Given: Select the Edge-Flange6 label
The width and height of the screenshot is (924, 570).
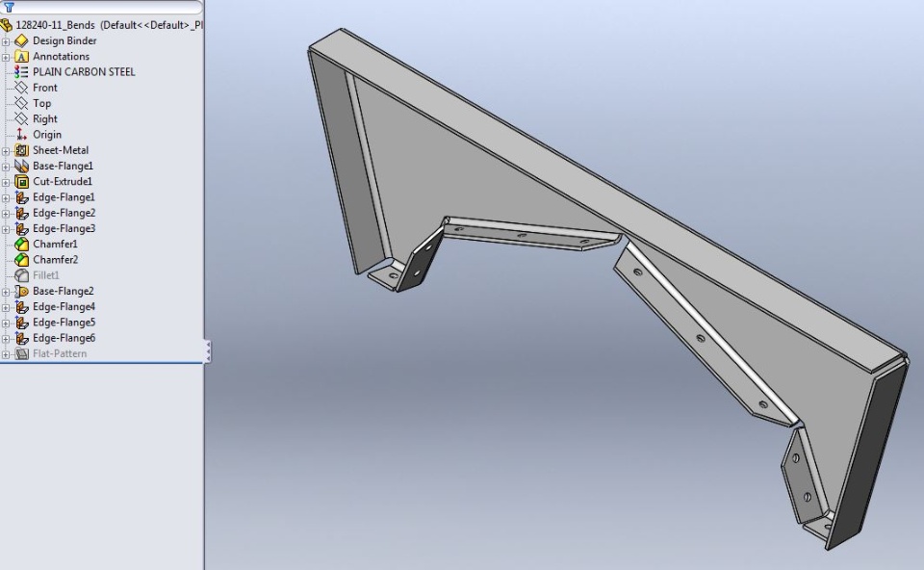Looking at the screenshot, I should (x=64, y=338).
